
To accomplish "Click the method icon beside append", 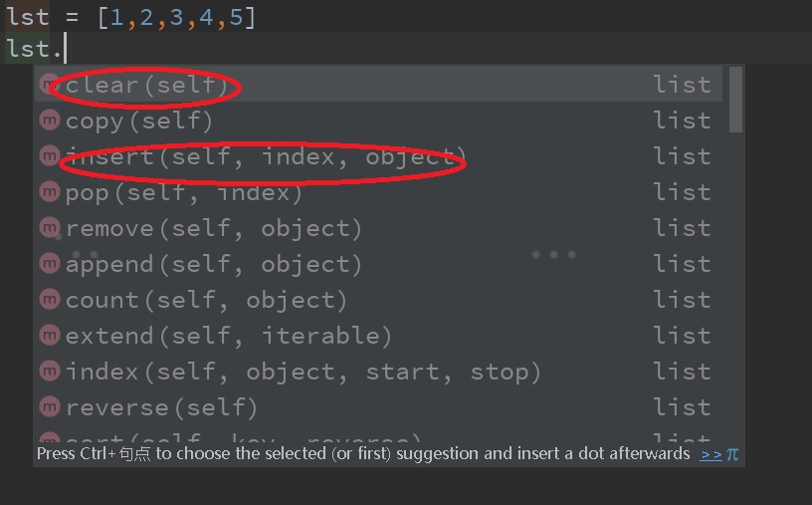I will (49, 264).
